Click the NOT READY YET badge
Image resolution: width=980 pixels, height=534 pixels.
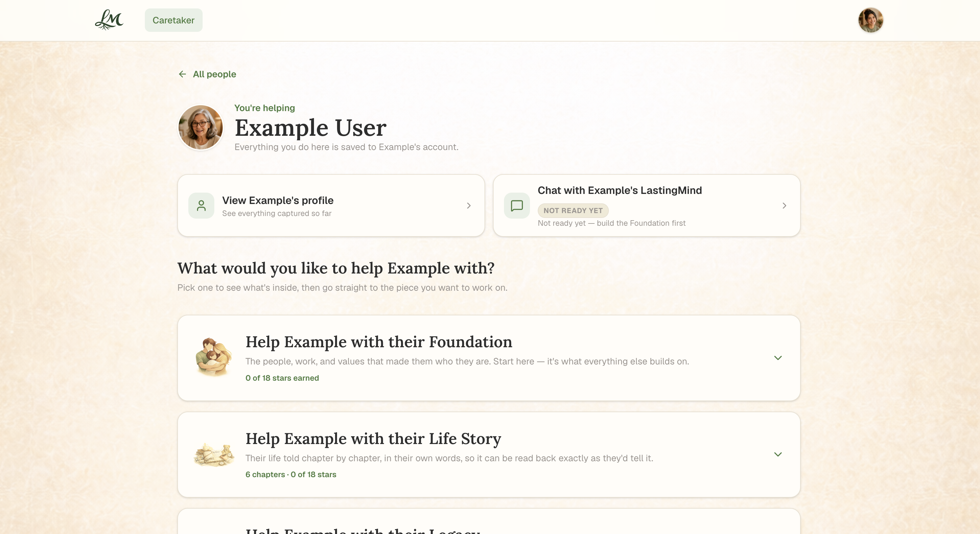[573, 210]
